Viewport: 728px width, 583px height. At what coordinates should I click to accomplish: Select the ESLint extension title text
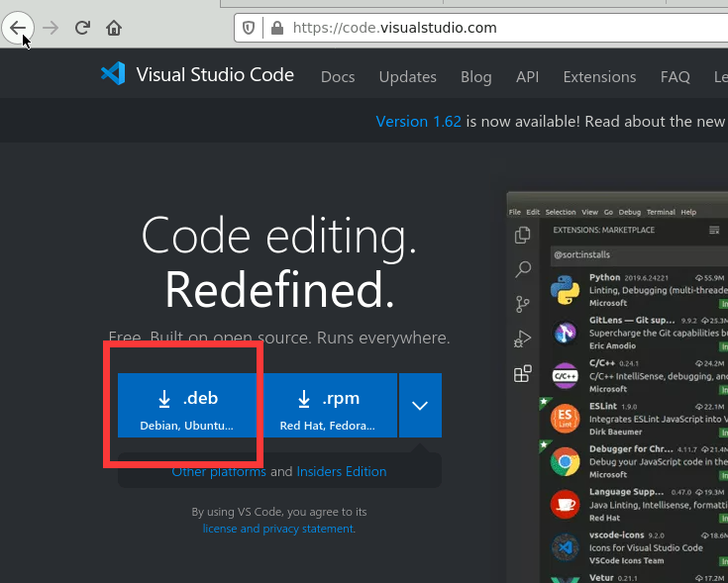point(603,406)
